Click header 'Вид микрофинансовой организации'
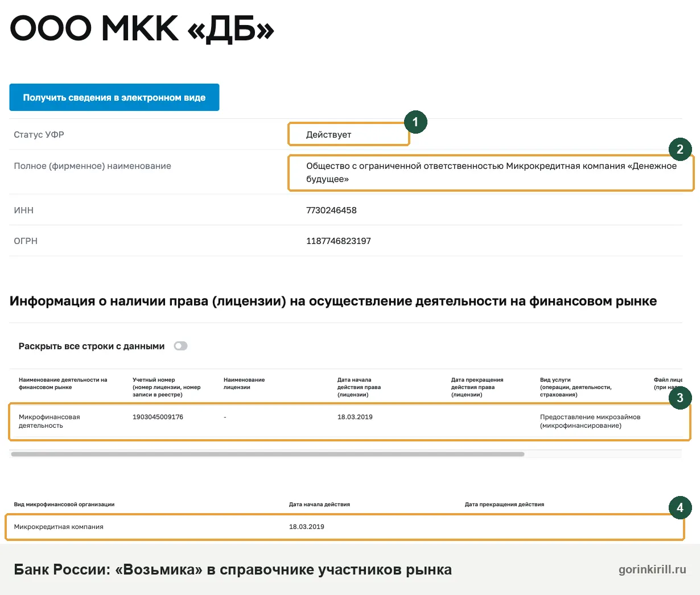The image size is (700, 595). pyautogui.click(x=64, y=505)
